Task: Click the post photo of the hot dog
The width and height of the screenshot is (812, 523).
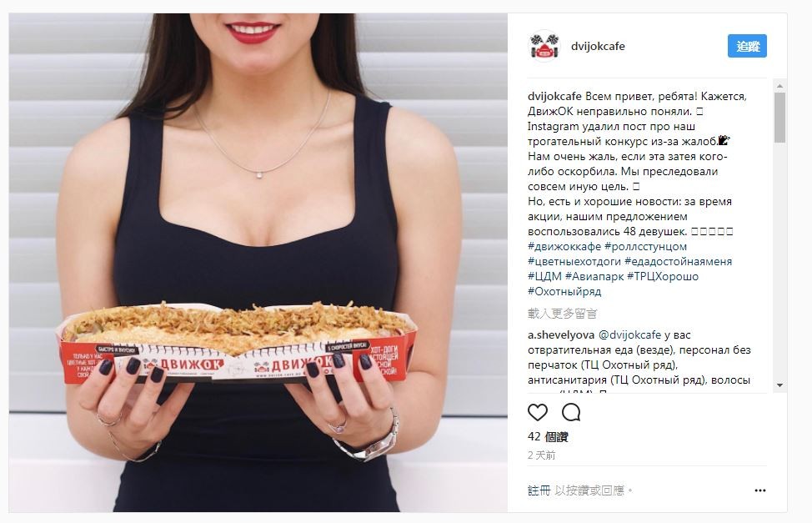Action: coord(258,262)
